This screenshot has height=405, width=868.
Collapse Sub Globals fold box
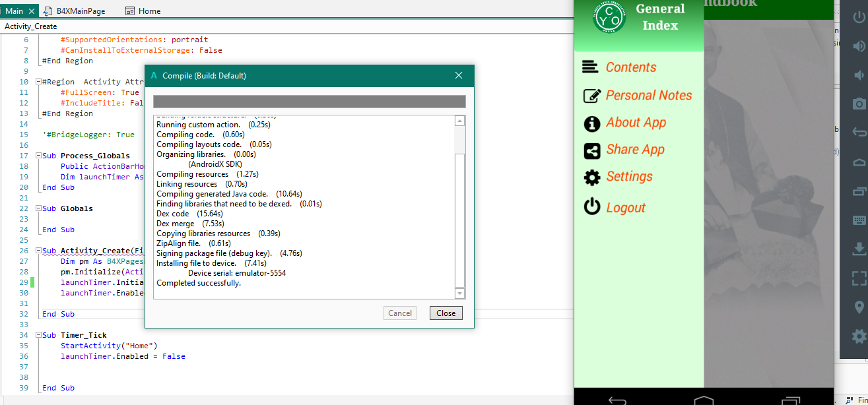coord(38,208)
